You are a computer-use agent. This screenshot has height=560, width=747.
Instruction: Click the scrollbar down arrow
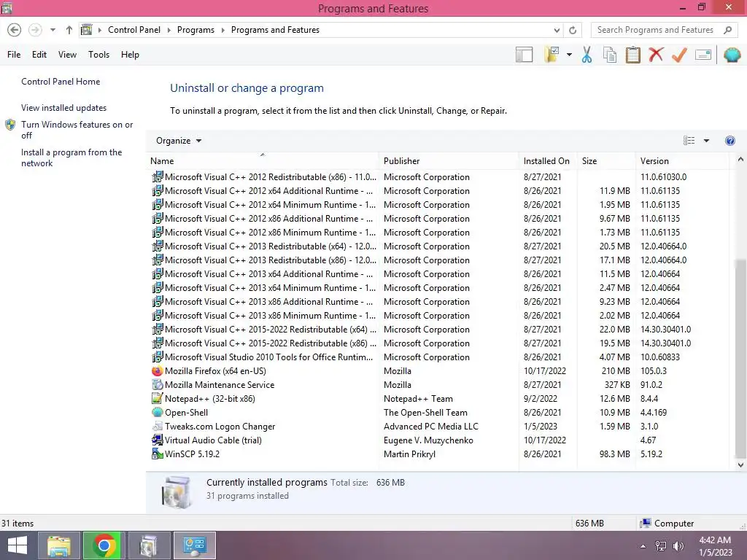tap(740, 464)
